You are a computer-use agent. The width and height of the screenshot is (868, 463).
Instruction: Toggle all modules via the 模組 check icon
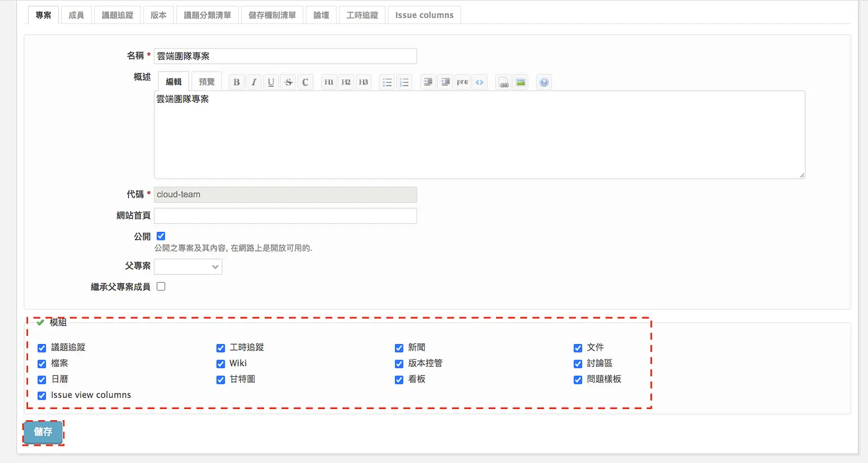point(40,322)
